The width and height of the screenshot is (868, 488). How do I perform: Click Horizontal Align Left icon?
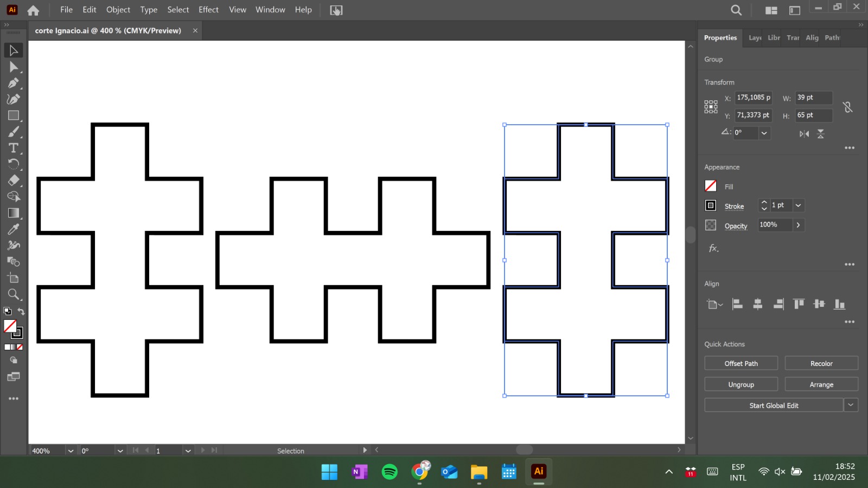coord(737,304)
